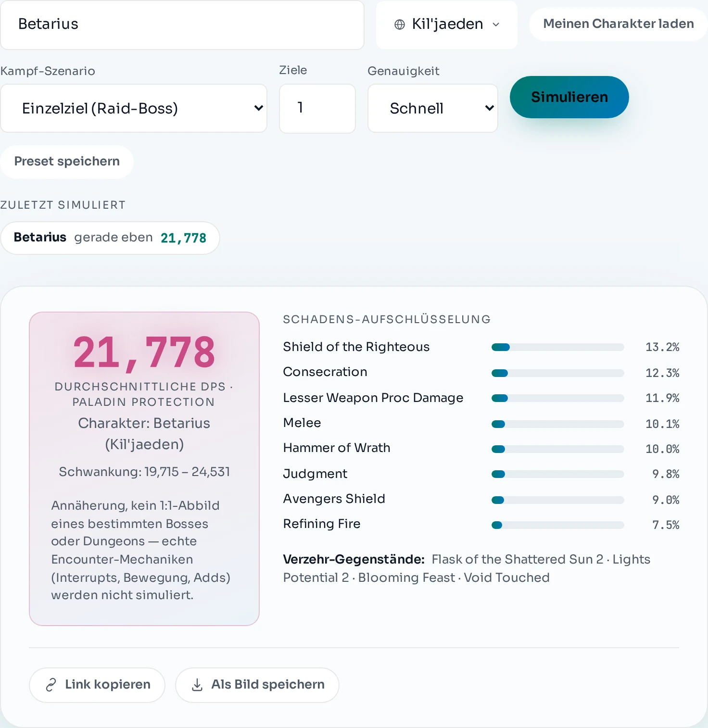Click the Hammer of Wrath label
The image size is (708, 728).
(x=337, y=448)
